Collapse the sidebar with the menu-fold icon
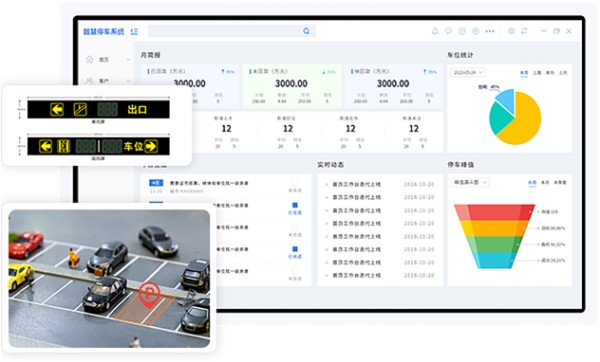 [x=134, y=31]
